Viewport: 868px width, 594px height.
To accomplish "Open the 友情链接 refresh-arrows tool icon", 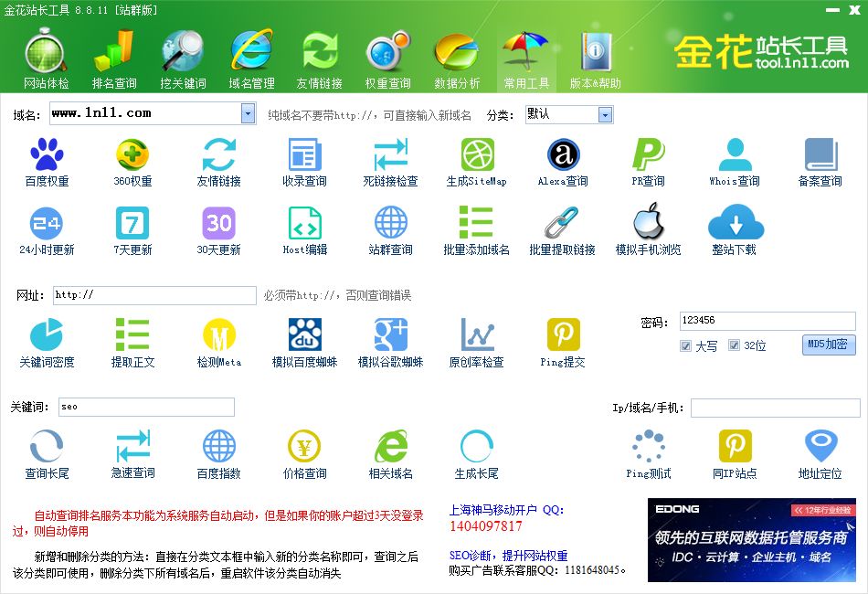I will coord(218,155).
